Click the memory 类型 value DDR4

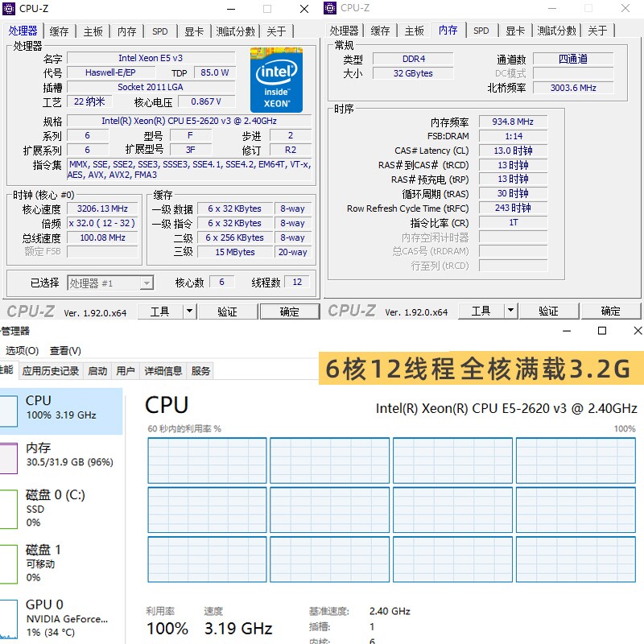[x=413, y=59]
